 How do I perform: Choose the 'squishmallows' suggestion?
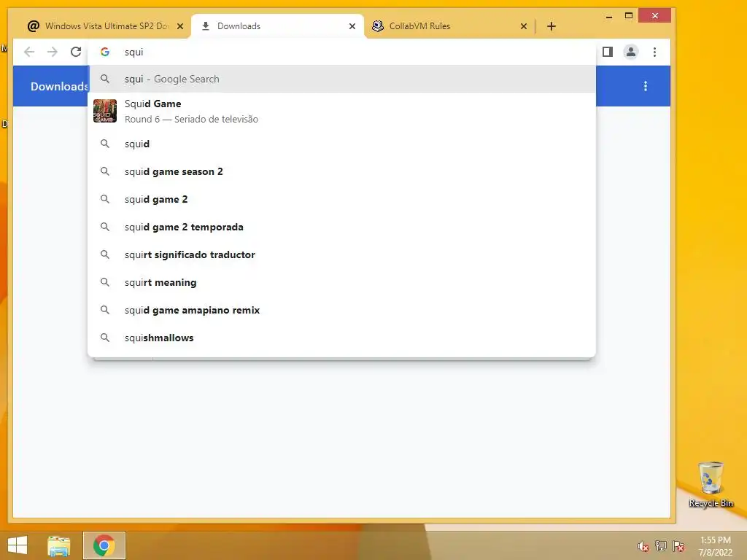[341, 338]
